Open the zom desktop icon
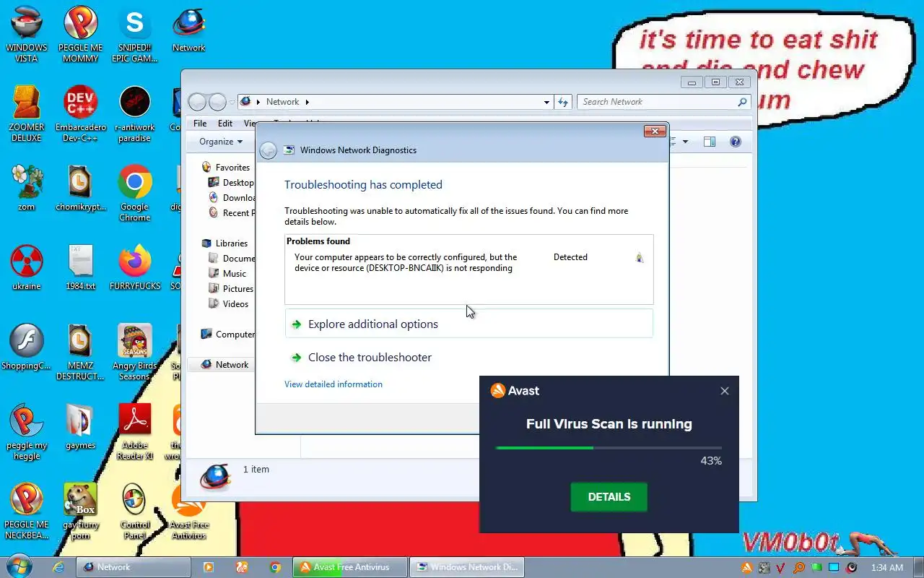Screen dimensions: 924x578 (27, 188)
